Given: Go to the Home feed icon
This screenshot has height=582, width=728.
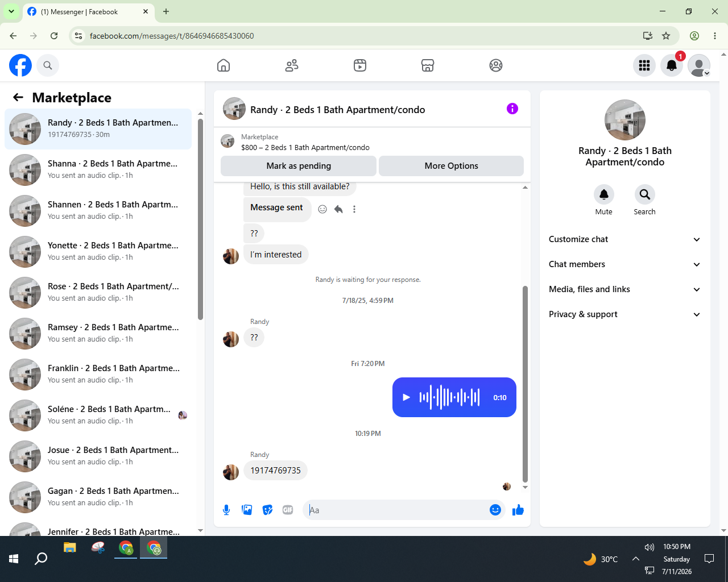Looking at the screenshot, I should pyautogui.click(x=224, y=65).
